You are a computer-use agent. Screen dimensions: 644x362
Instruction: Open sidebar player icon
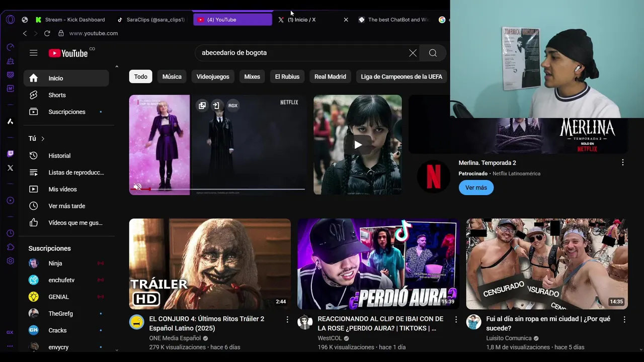(x=10, y=201)
